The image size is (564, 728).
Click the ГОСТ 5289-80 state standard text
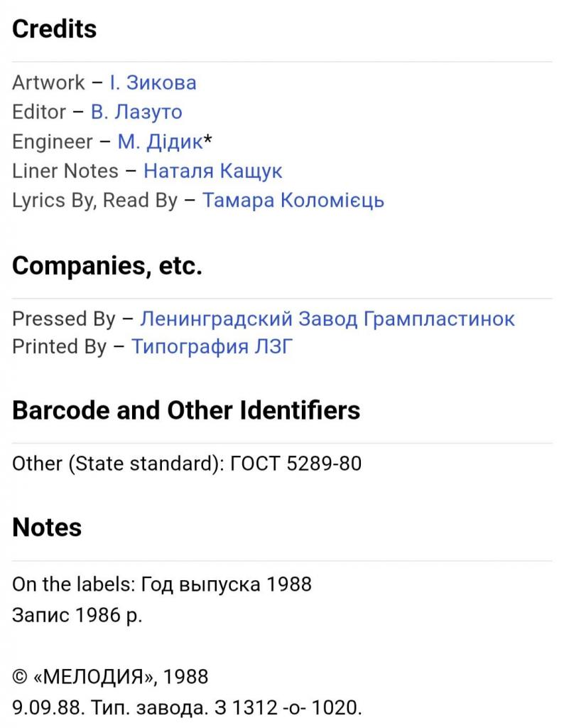[x=296, y=464]
